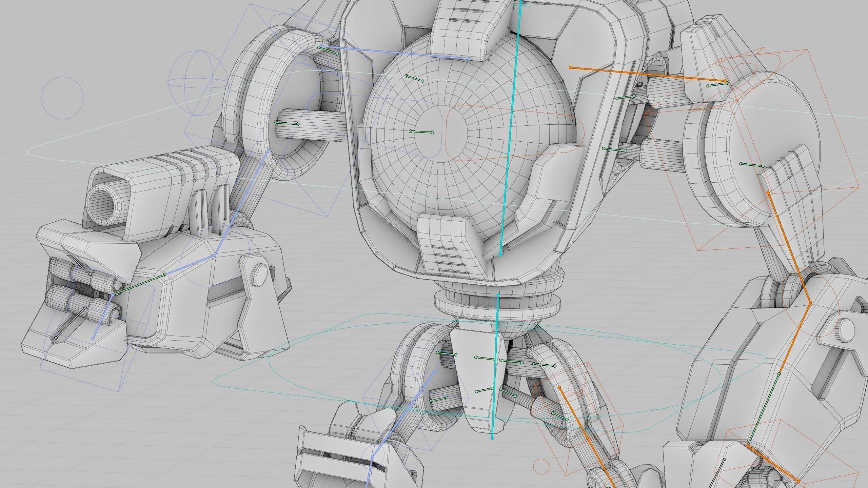
Task: Select the long cyan spine bone through torso
Action: [x=510, y=129]
